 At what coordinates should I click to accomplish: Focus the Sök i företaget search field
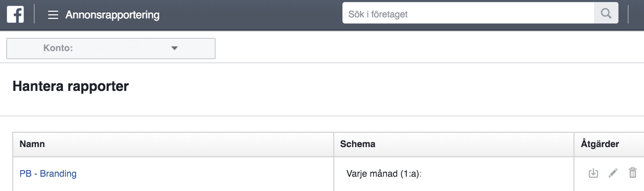(468, 14)
